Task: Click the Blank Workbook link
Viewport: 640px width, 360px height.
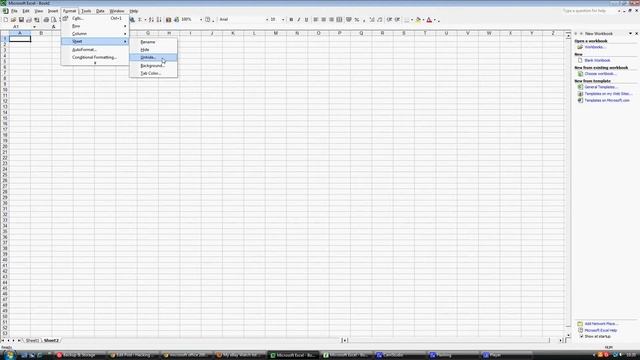Action: 597,60
